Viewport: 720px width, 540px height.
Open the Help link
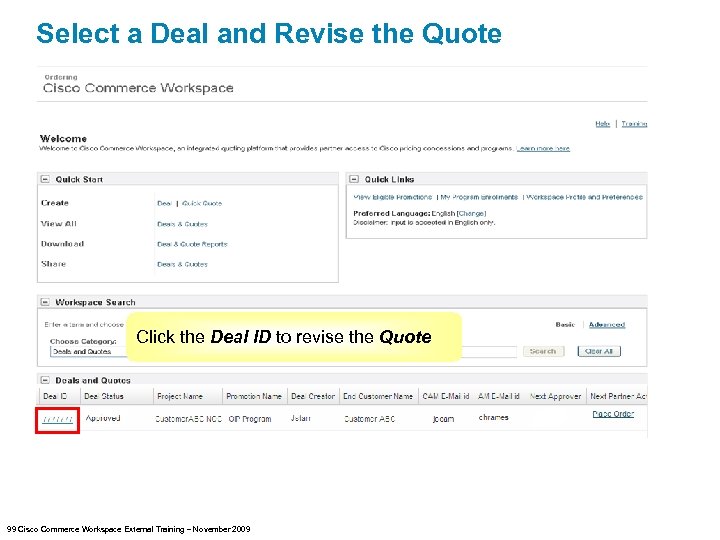[602, 124]
